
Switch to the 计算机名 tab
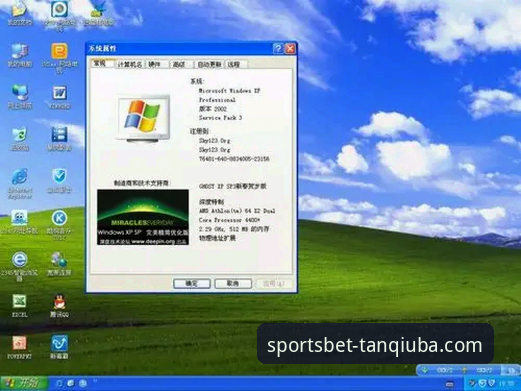[130, 65]
